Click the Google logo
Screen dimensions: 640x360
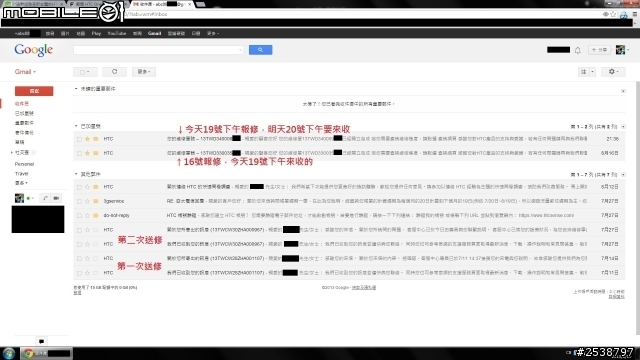tap(33, 50)
